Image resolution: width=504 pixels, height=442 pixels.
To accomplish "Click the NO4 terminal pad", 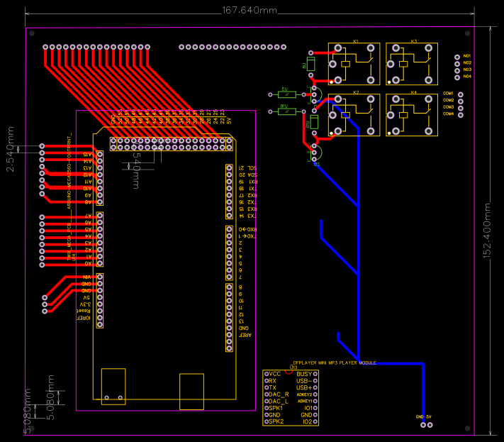I will click(x=457, y=77).
